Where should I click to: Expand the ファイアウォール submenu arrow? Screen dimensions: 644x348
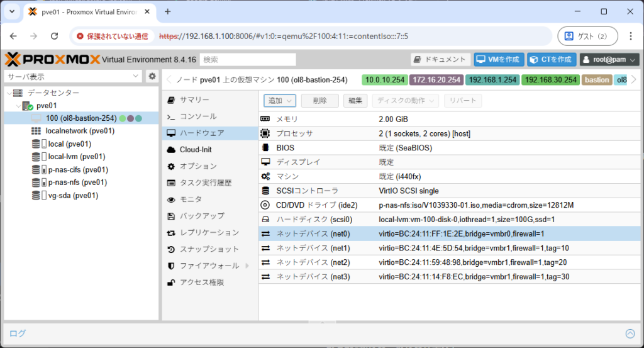point(247,266)
